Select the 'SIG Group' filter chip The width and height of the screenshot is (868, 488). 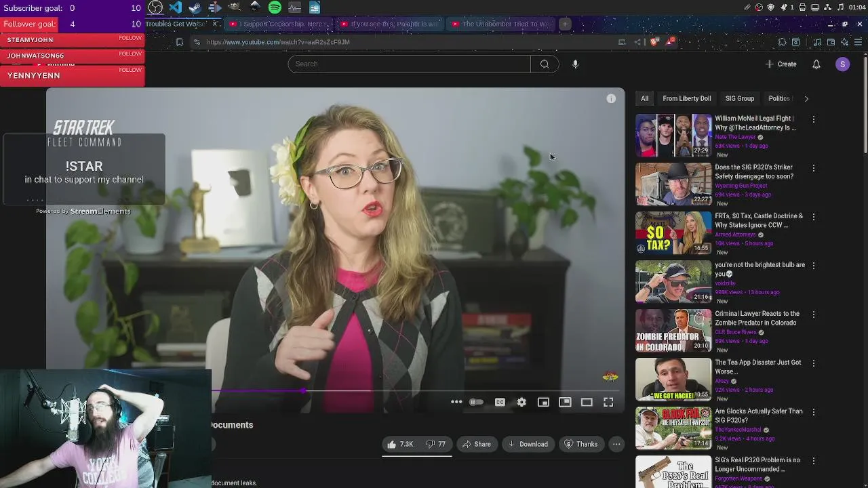[740, 99]
